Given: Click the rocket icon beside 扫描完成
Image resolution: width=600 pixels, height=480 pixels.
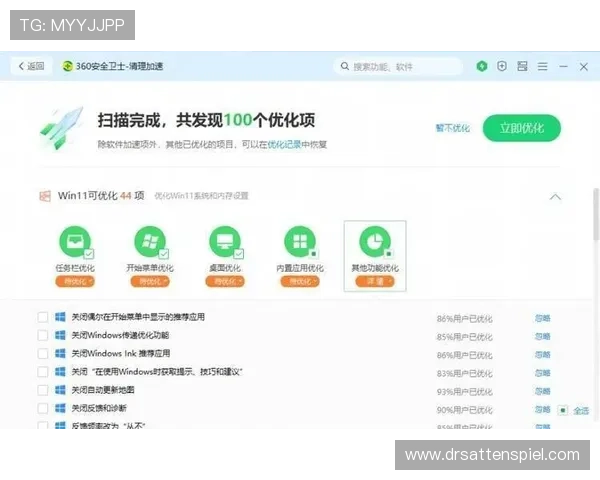Looking at the screenshot, I should tap(62, 128).
